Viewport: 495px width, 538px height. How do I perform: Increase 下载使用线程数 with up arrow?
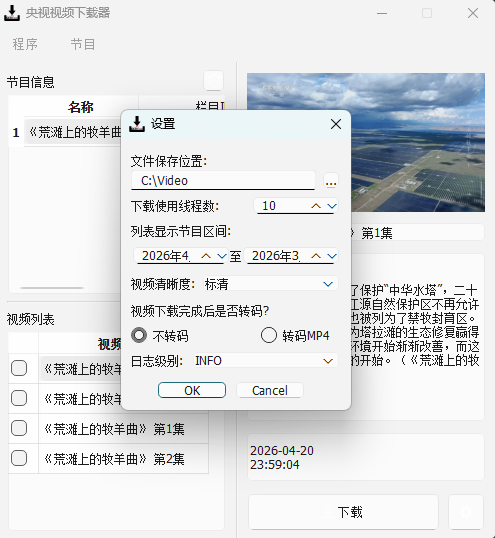(316, 206)
